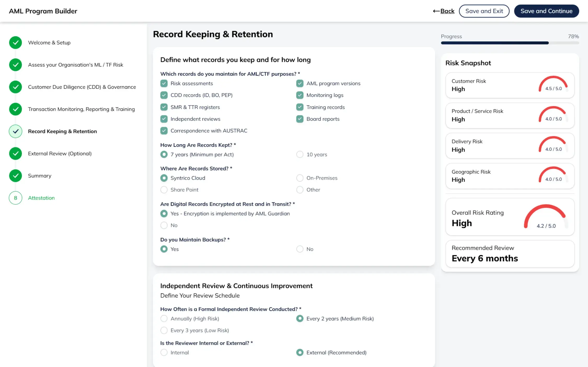Click the External Review step checkmark icon
588x367 pixels.
coord(15,153)
